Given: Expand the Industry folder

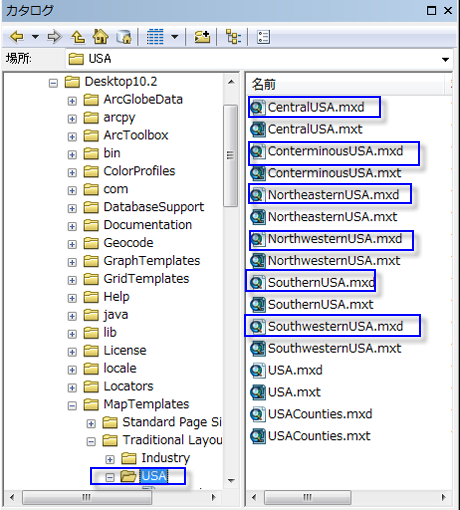Looking at the screenshot, I should pos(110,459).
